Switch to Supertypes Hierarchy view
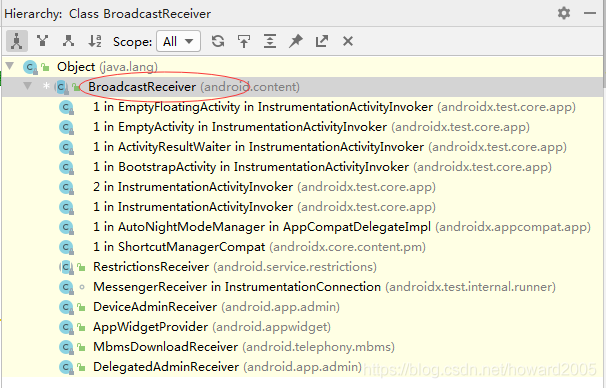 coord(43,41)
